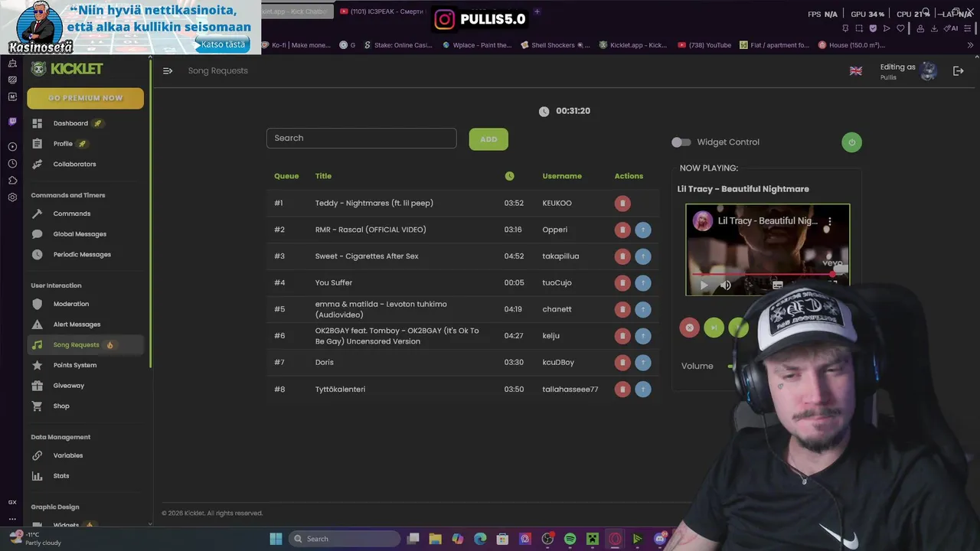Image resolution: width=980 pixels, height=551 pixels.
Task: Delete the Levoton tuhkimo request
Action: click(622, 309)
